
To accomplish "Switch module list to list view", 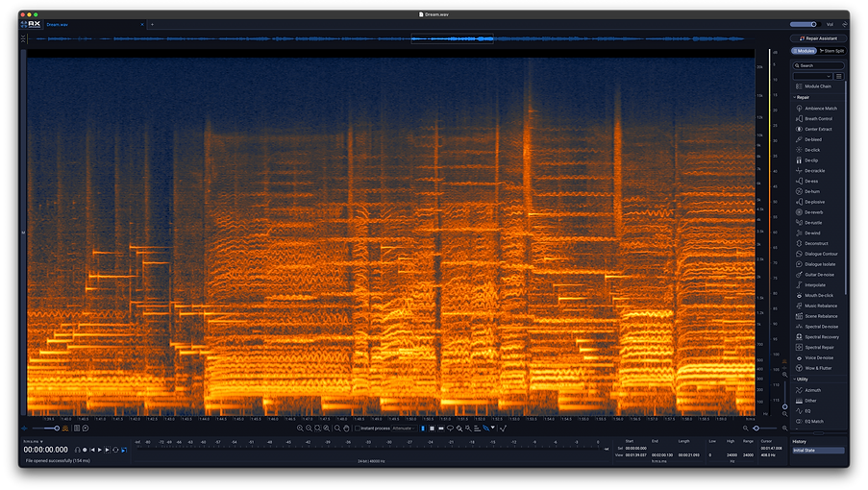I will point(838,76).
